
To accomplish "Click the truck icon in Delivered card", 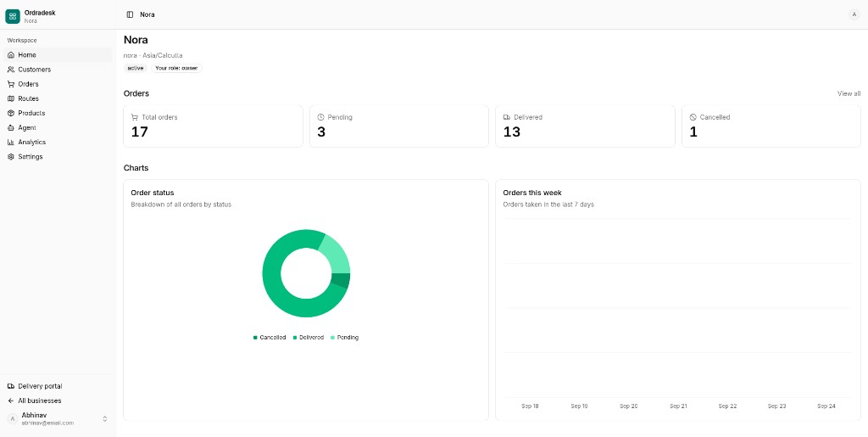I will point(507,117).
